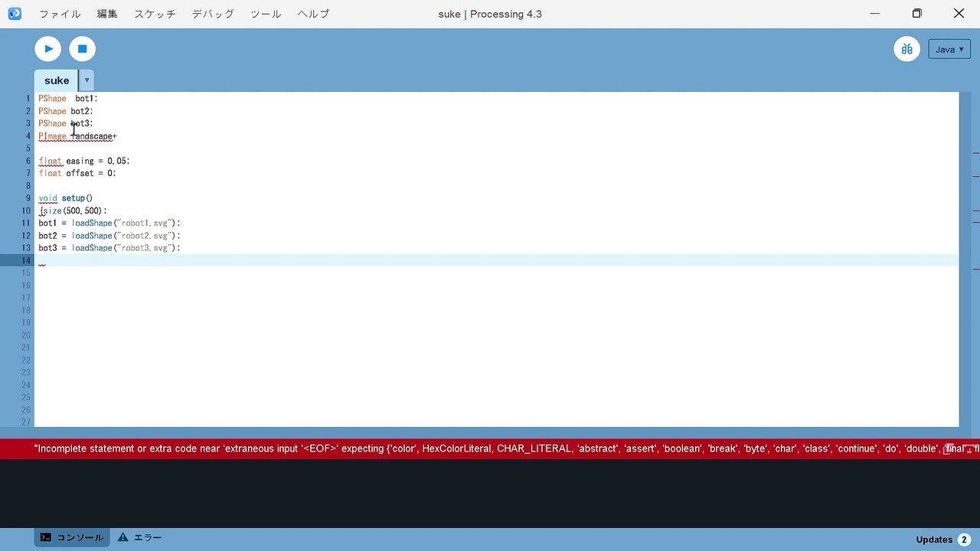The width and height of the screenshot is (980, 551).
Task: Click the 'PShape bot3;' code line
Action: point(66,123)
